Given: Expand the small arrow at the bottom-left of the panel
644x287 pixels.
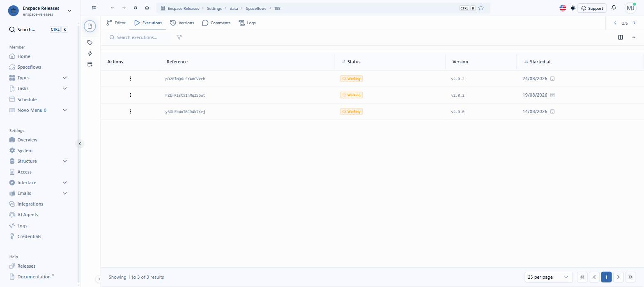Looking at the screenshot, I should click(x=99, y=279).
